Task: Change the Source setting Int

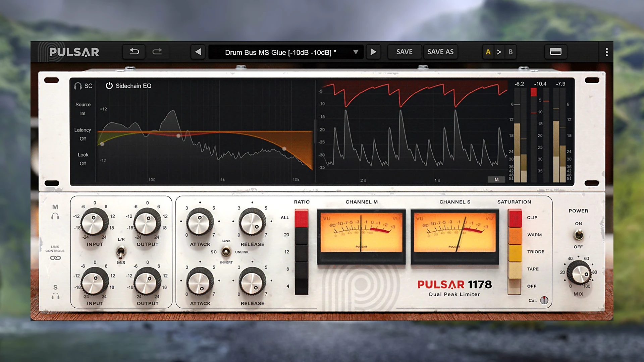Action: (x=83, y=114)
